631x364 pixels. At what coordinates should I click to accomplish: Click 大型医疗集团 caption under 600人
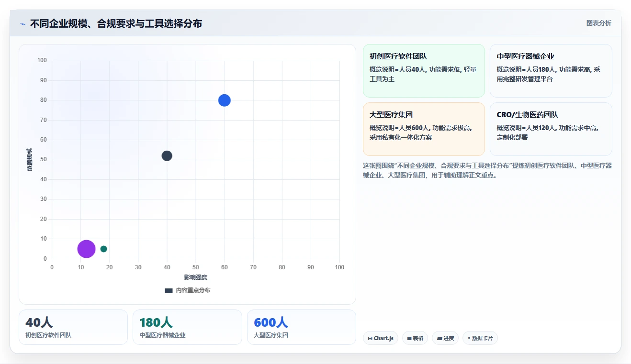tap(271, 335)
